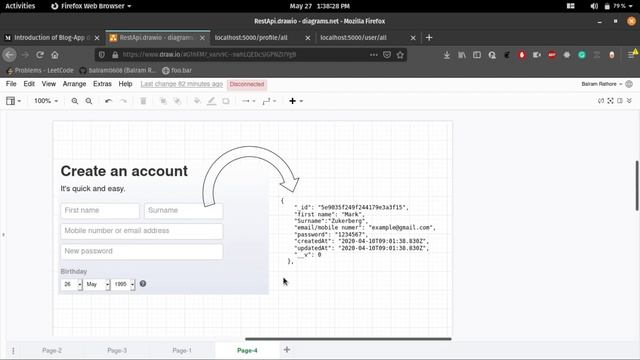
Task: Go back with Firefox back arrow
Action: (x=10, y=55)
